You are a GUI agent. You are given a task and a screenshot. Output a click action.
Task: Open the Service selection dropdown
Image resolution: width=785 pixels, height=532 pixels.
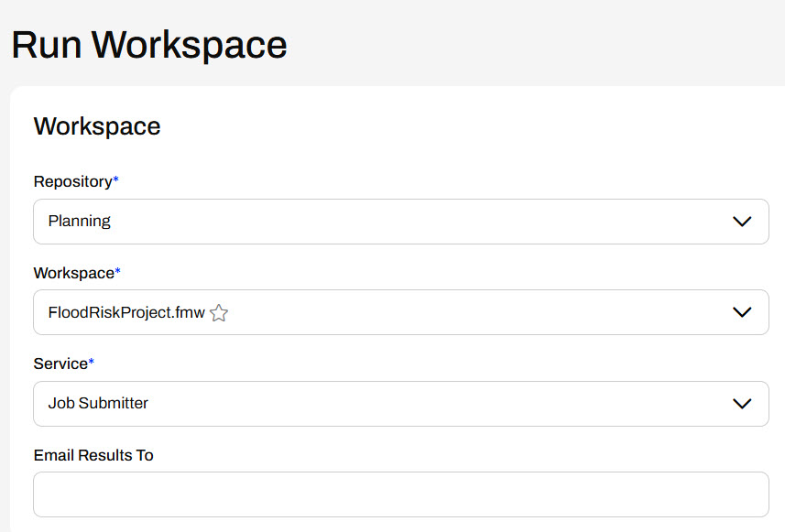(400, 404)
